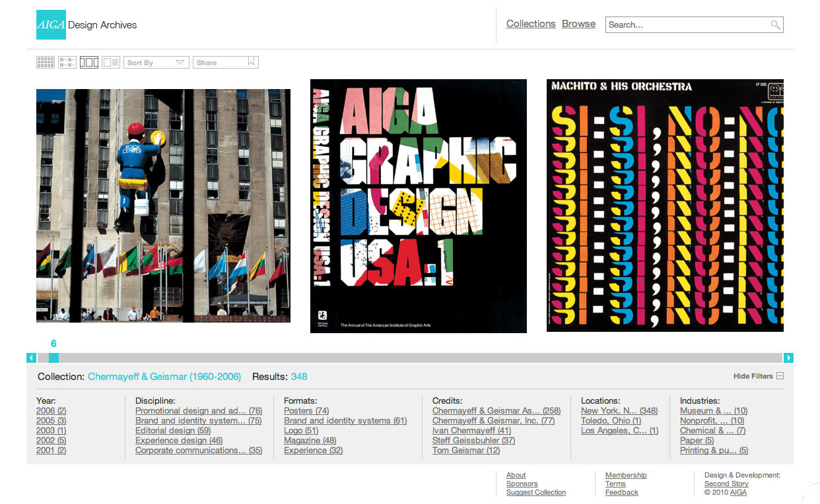Filter industry Nonprofit, ... (10)
This screenshot has width=820, height=504.
tap(712, 421)
